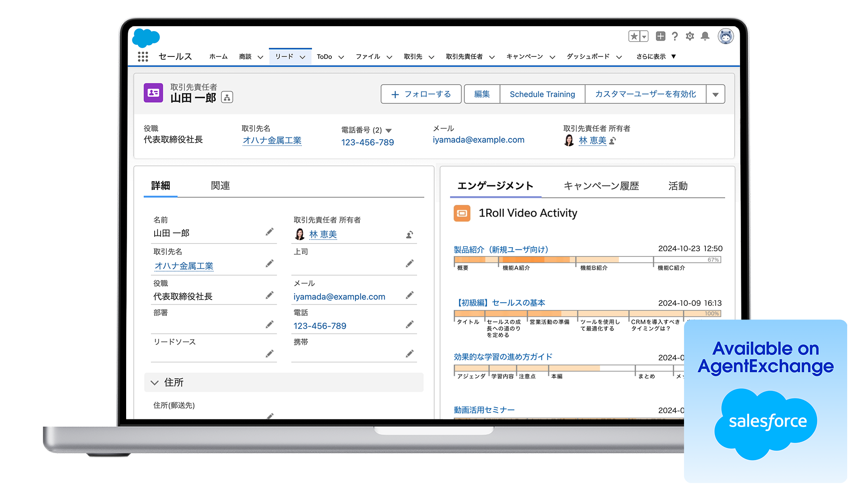
Task: Expand the 電話番号 (2) dropdown arrow
Action: (388, 131)
